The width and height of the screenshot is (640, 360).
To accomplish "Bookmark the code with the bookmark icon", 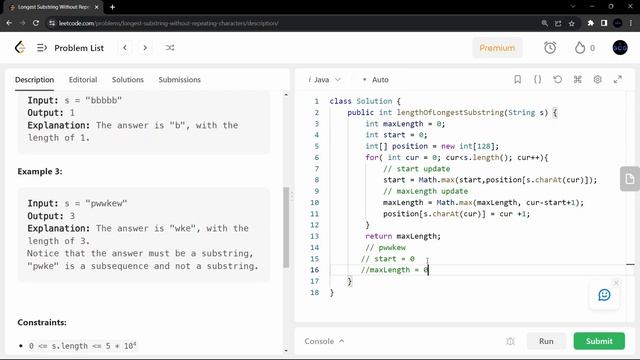I will (518, 80).
